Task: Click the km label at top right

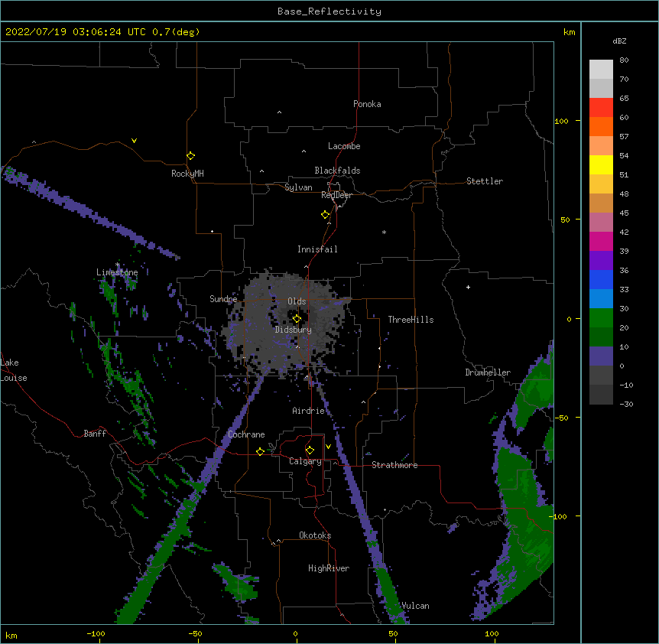Action: tap(570, 32)
